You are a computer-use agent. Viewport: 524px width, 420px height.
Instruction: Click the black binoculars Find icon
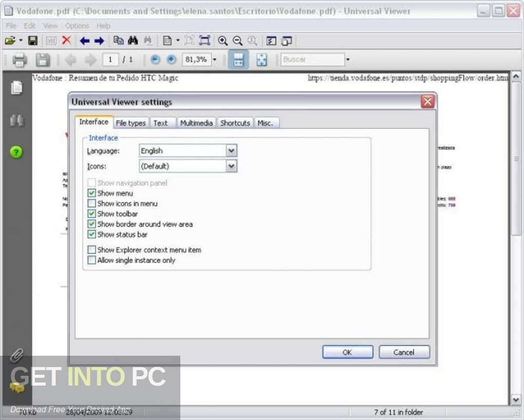tap(133, 41)
